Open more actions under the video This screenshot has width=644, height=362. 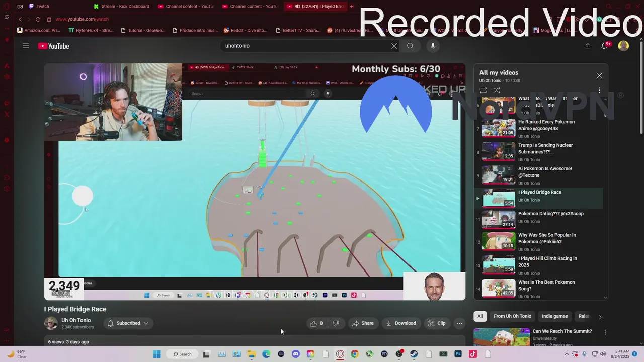(x=459, y=323)
